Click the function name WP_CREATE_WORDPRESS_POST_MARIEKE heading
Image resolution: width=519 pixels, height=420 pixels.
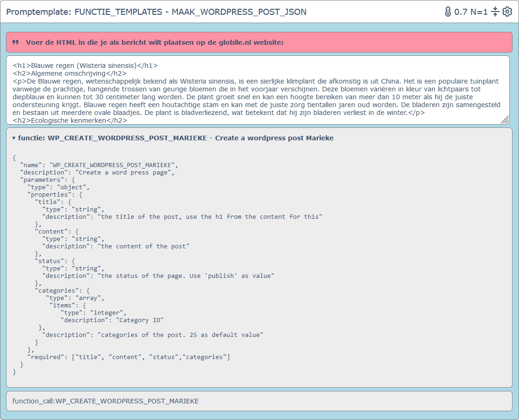click(x=127, y=138)
